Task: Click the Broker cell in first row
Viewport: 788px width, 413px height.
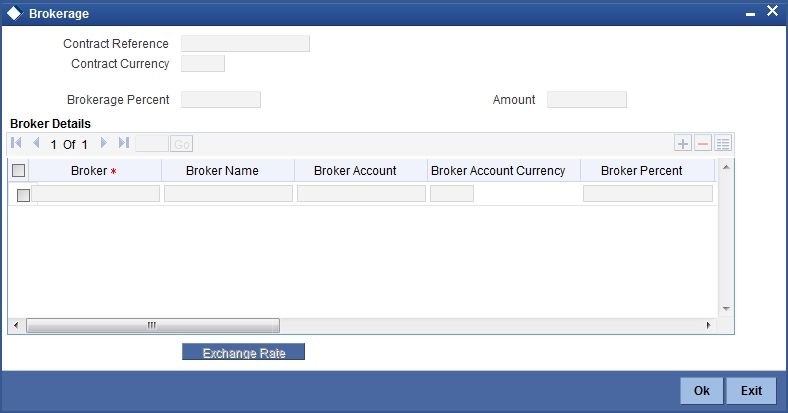Action: pos(95,193)
